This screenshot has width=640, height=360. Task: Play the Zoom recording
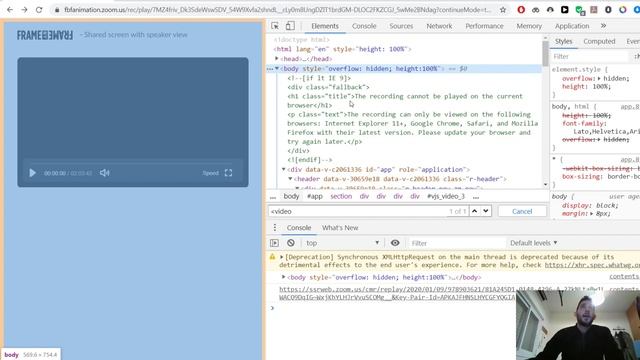(x=32, y=173)
